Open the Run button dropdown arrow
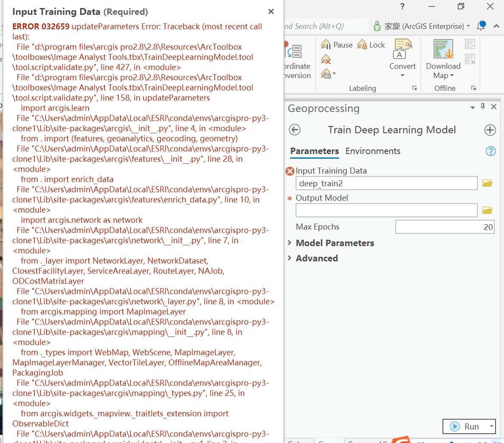504x443 pixels. click(491, 426)
